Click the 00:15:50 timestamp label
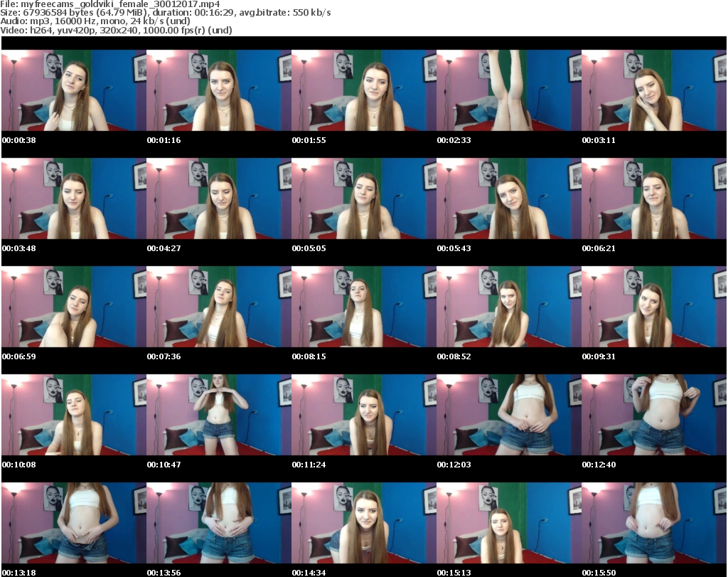The width and height of the screenshot is (728, 577). 599,573
